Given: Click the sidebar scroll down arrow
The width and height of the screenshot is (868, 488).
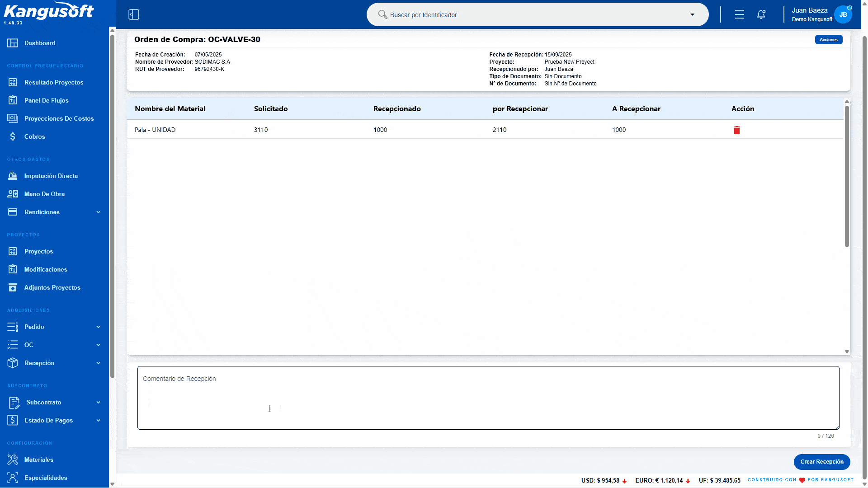Looking at the screenshot, I should pyautogui.click(x=112, y=484).
